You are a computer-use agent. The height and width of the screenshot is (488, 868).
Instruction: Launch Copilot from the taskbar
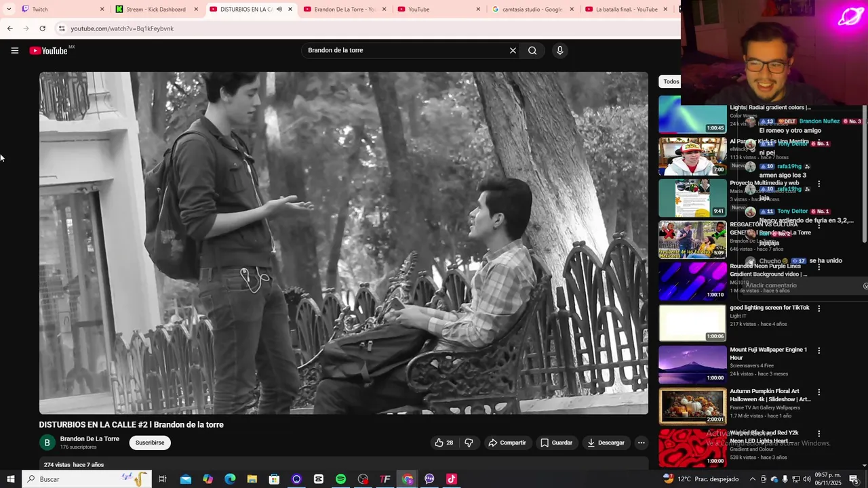click(x=208, y=479)
